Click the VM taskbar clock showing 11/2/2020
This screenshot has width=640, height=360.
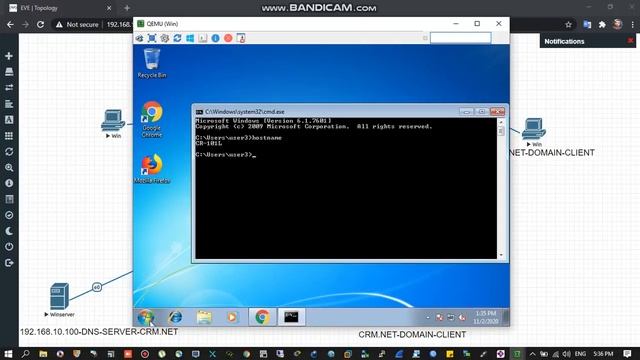pos(485,317)
